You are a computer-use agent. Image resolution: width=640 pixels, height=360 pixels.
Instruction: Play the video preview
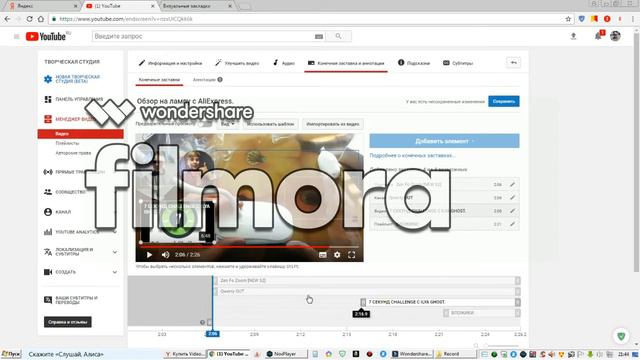[x=149, y=255]
